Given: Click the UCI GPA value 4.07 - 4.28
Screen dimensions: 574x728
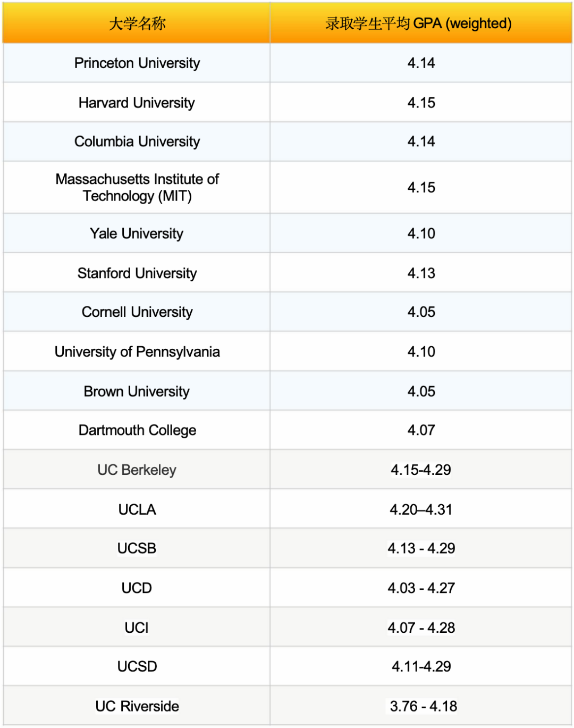Looking at the screenshot, I should click(421, 627).
